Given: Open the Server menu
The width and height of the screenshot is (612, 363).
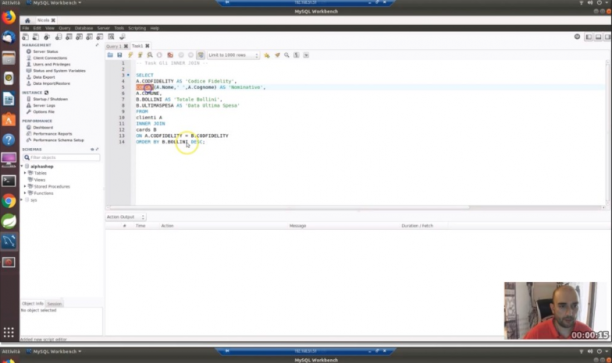Looking at the screenshot, I should [x=103, y=28].
